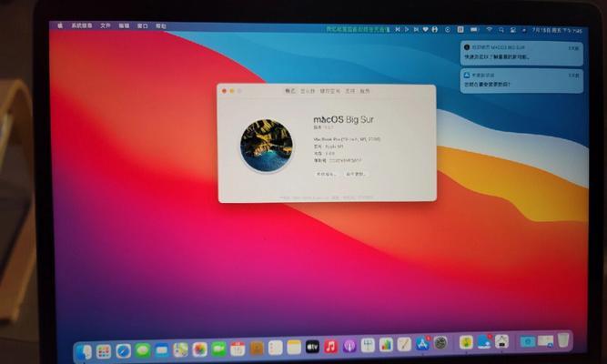607x364 pixels.
Task: Open Mail app in the Dock
Action: pos(162,350)
